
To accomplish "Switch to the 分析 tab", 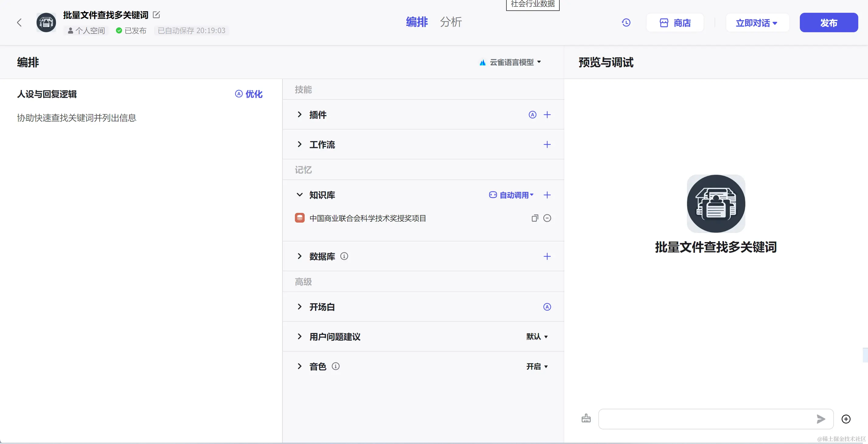I will (x=451, y=22).
